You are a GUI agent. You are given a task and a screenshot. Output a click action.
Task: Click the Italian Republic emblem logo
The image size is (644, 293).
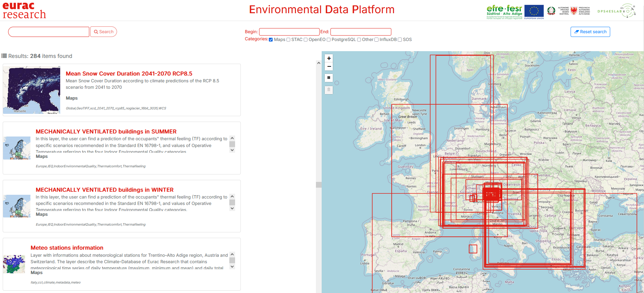pos(551,11)
